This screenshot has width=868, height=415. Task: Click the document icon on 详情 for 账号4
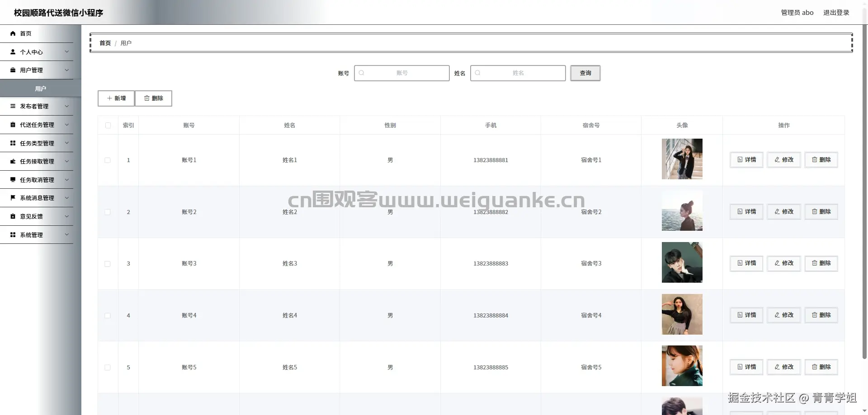point(740,315)
